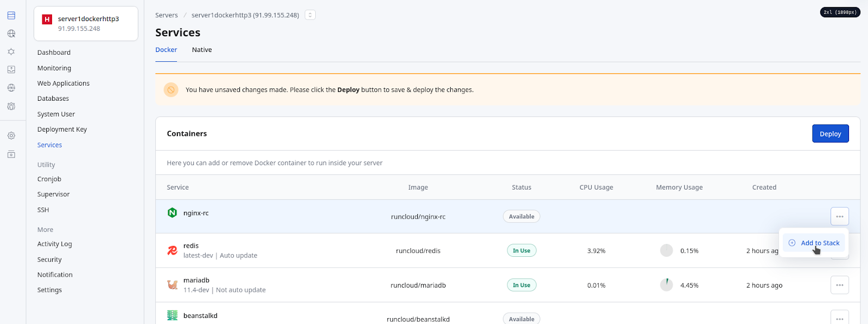The height and width of the screenshot is (324, 868).
Task: Open the DNS icon in left rail
Action: click(x=11, y=88)
